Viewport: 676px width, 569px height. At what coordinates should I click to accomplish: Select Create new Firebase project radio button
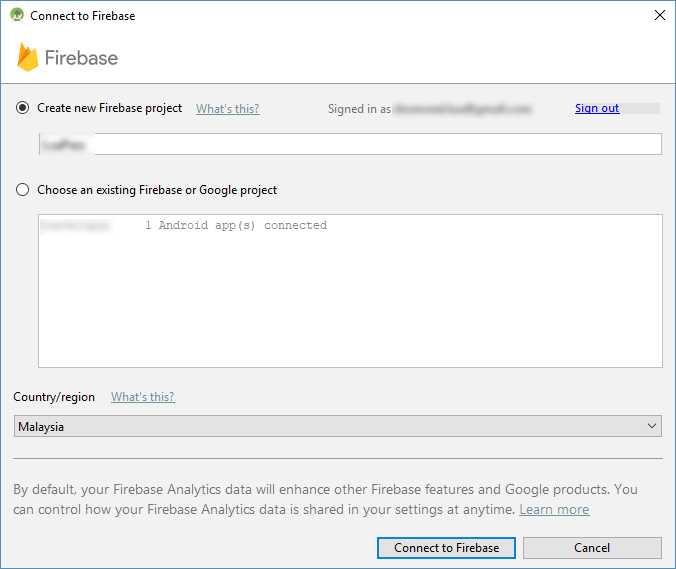[22, 108]
